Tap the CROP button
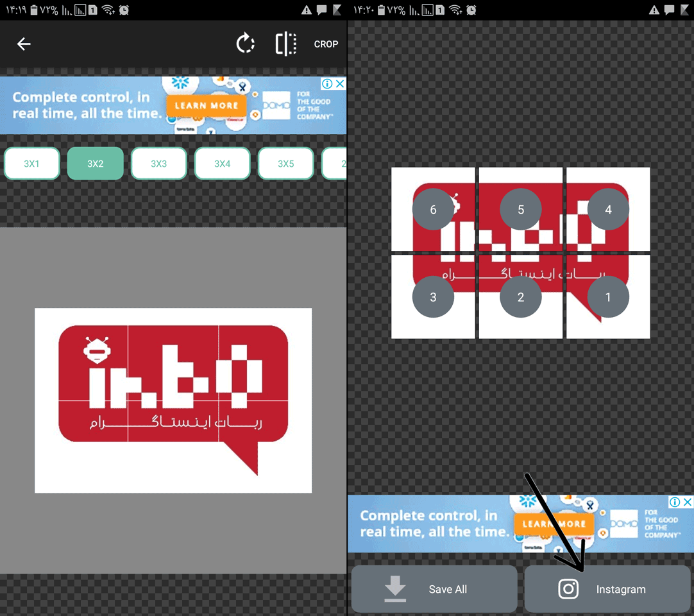Screen dimensions: 694x616 point(326,44)
